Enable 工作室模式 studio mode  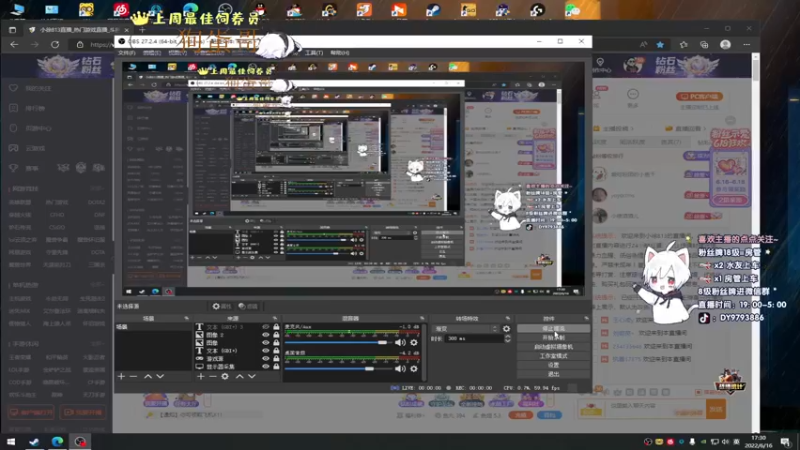click(554, 356)
